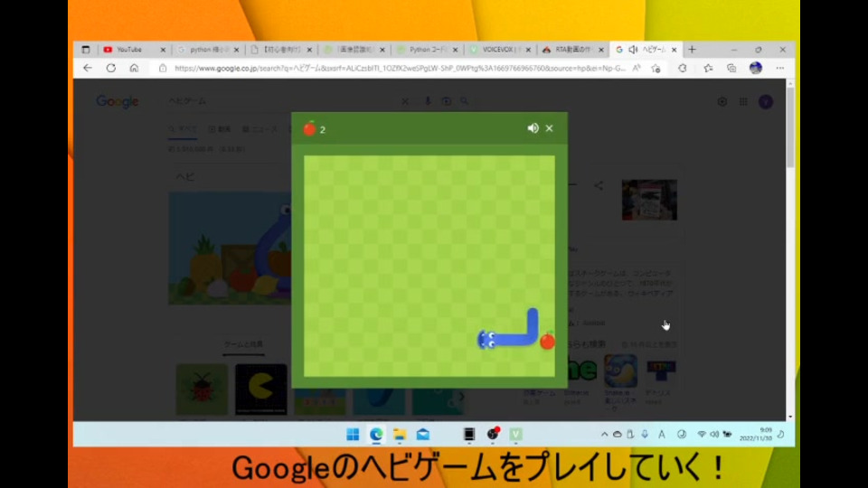
Task: Open the Windows Start menu
Action: 353,435
